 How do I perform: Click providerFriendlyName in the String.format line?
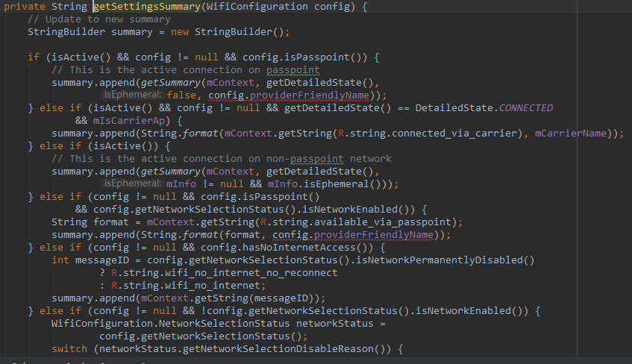coord(374,235)
